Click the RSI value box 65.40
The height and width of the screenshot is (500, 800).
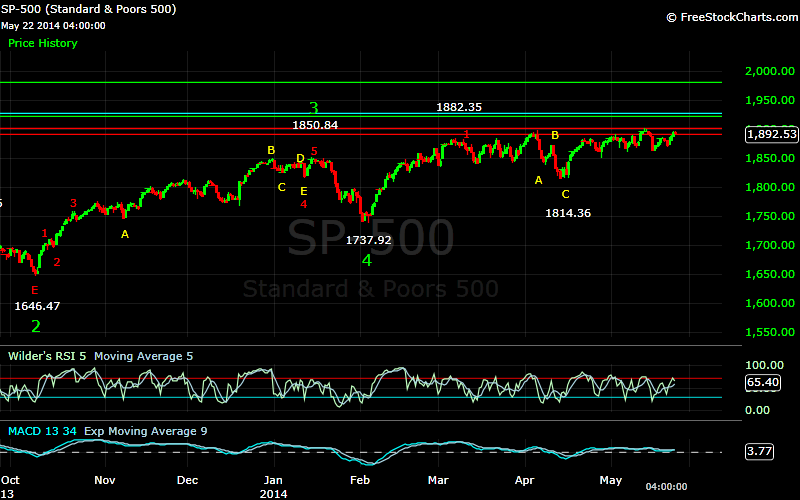tap(763, 383)
